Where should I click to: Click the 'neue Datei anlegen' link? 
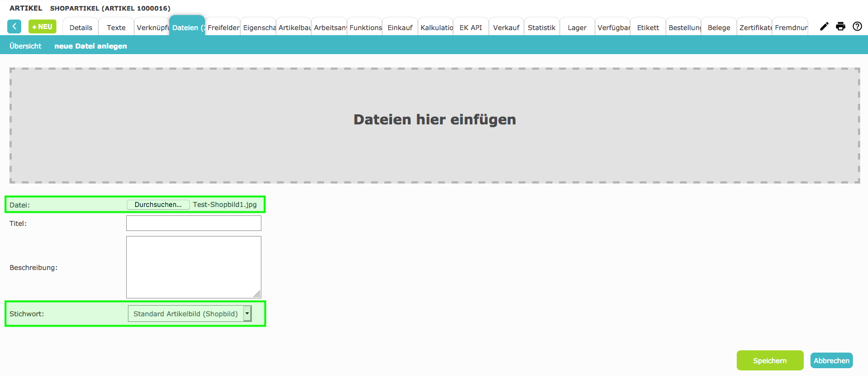click(x=90, y=46)
